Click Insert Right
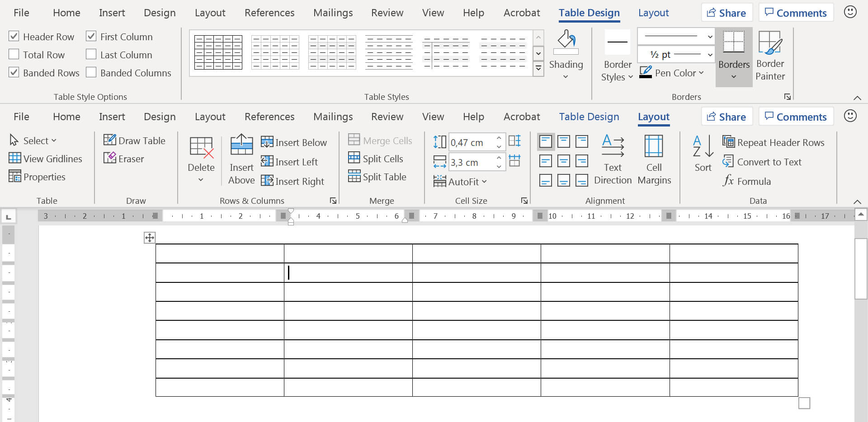 pos(292,181)
